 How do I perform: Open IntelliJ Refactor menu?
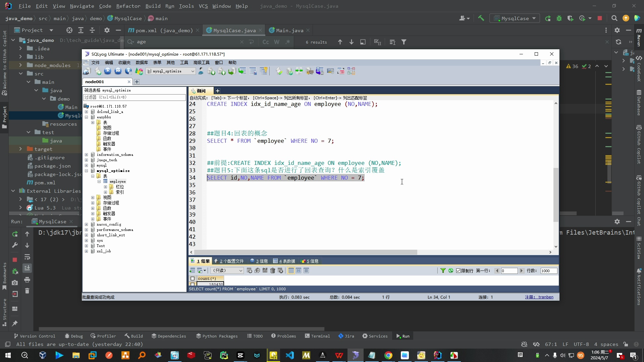[x=128, y=6]
